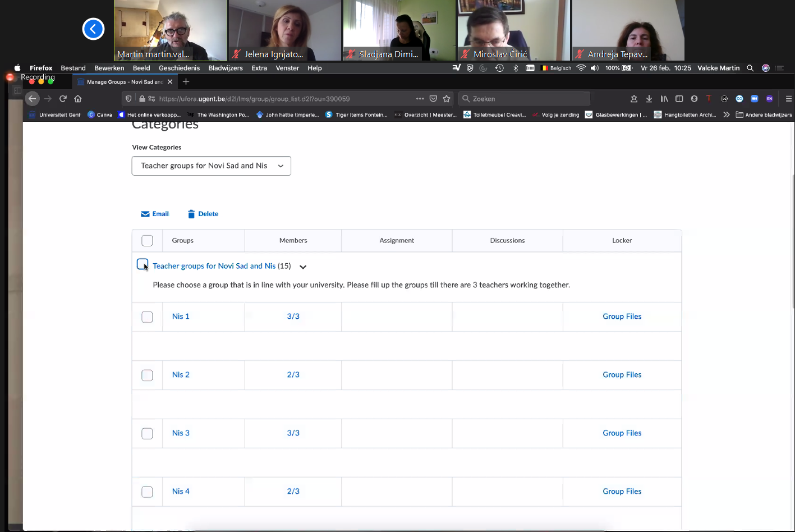Open the Nis 3 group link
This screenshot has height=532, width=795.
click(181, 433)
